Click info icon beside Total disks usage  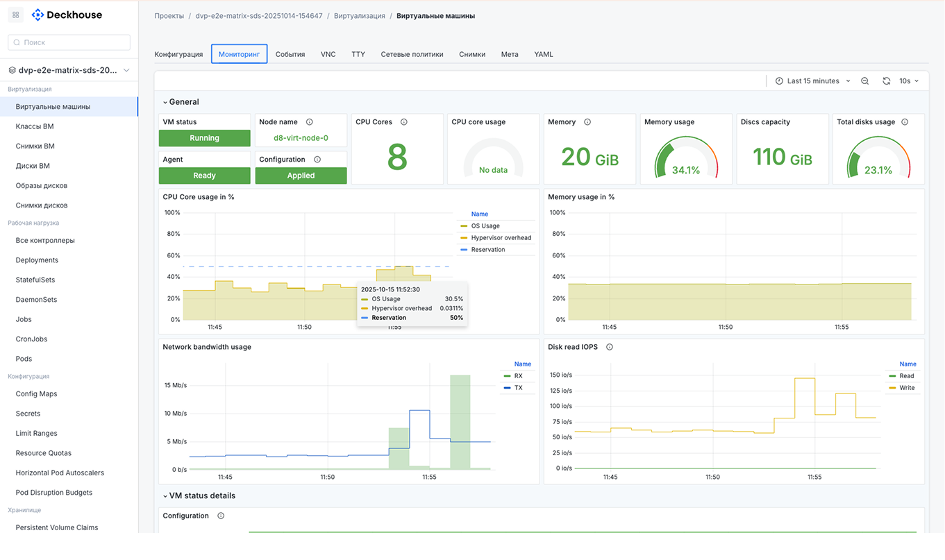point(905,122)
